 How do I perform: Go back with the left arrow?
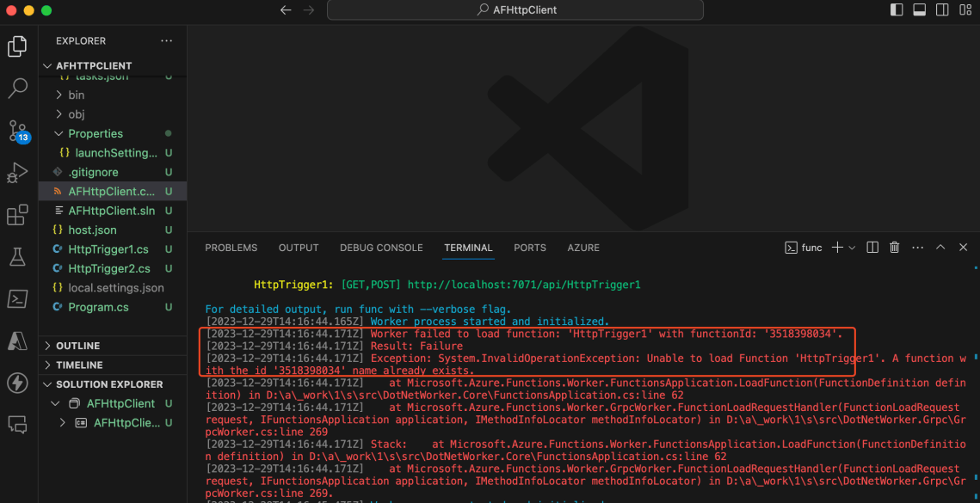[286, 10]
